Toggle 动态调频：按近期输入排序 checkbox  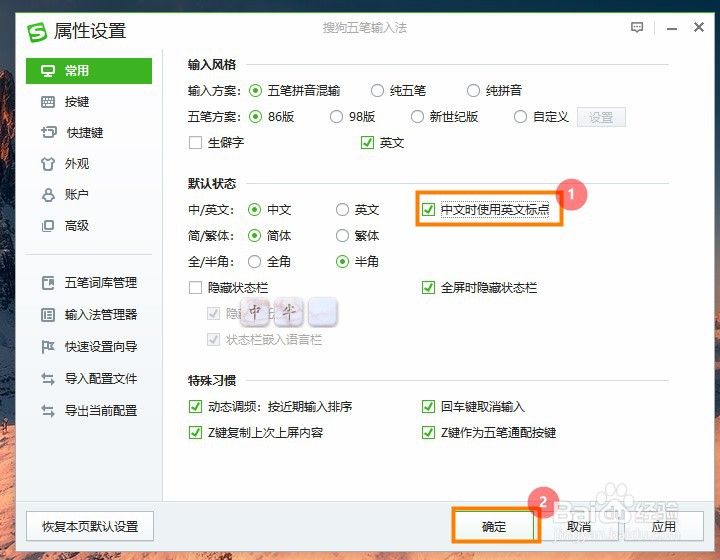click(196, 407)
